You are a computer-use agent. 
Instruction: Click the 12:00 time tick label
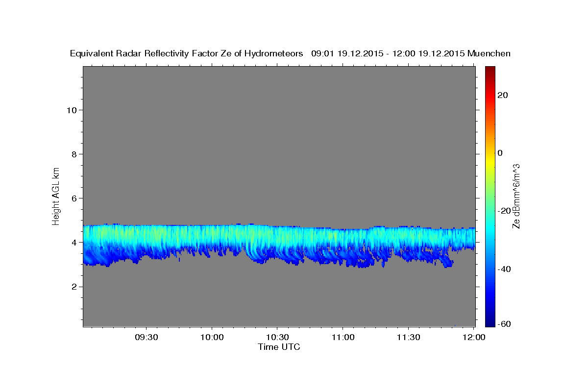tap(473, 338)
